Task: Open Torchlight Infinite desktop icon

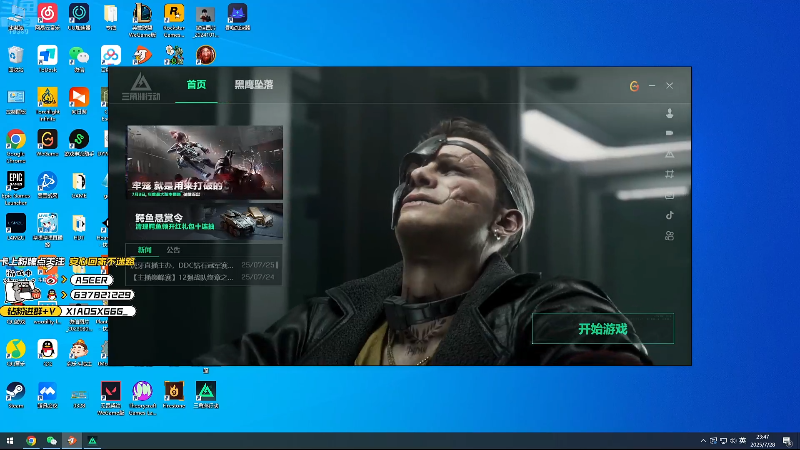Action: click(x=47, y=104)
